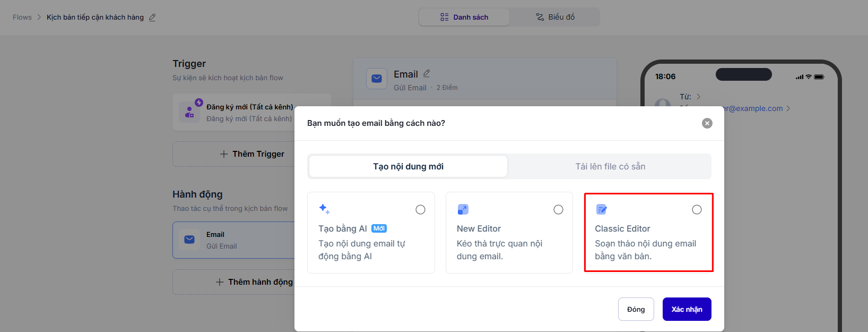The image size is (868, 332).
Task: Switch to the Biểu đồ view tab
Action: click(555, 17)
